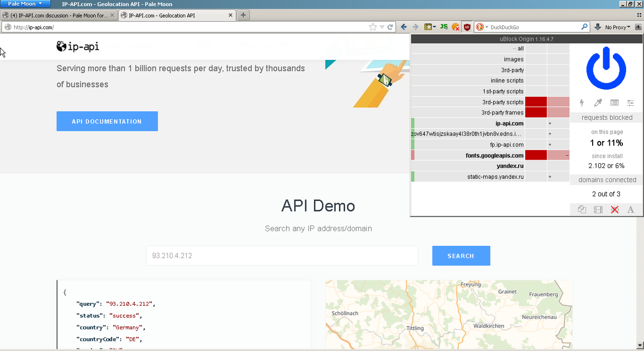Viewport: 644px width, 351px height.
Task: Click the '1 or 11%' page statistic
Action: pos(607,143)
